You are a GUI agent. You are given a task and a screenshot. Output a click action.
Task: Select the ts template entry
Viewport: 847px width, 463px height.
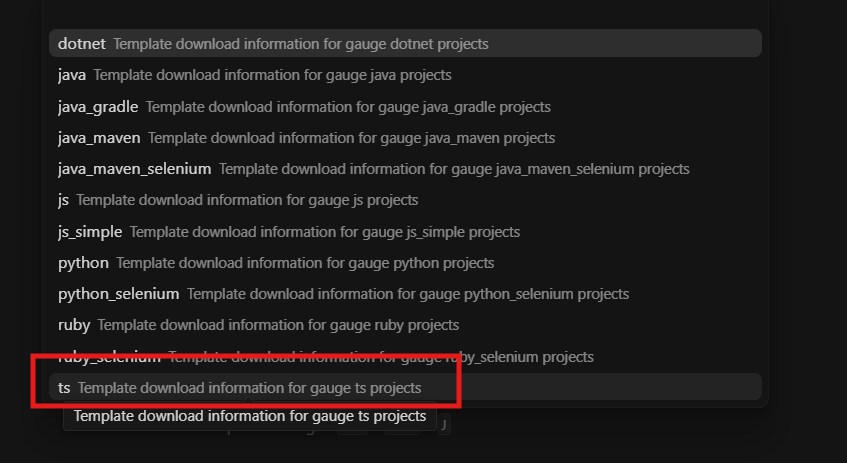405,387
